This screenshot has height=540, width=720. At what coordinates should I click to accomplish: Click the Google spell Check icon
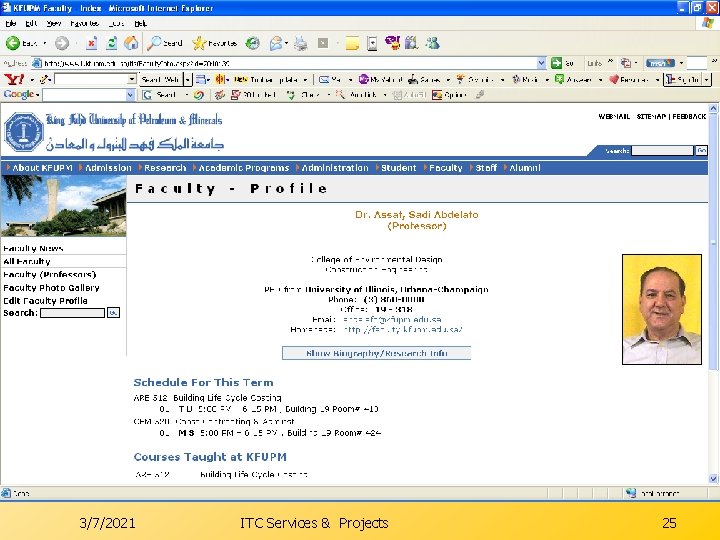click(291, 95)
